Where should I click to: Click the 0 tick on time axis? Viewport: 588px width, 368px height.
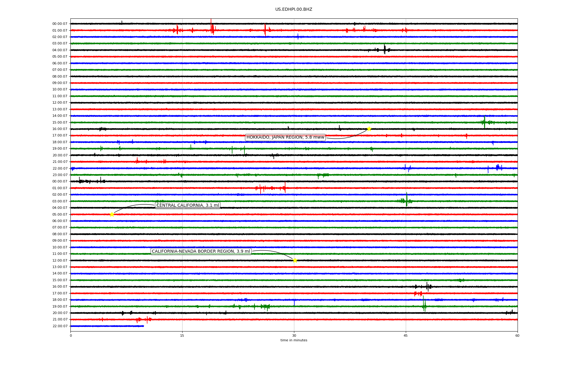point(71,335)
